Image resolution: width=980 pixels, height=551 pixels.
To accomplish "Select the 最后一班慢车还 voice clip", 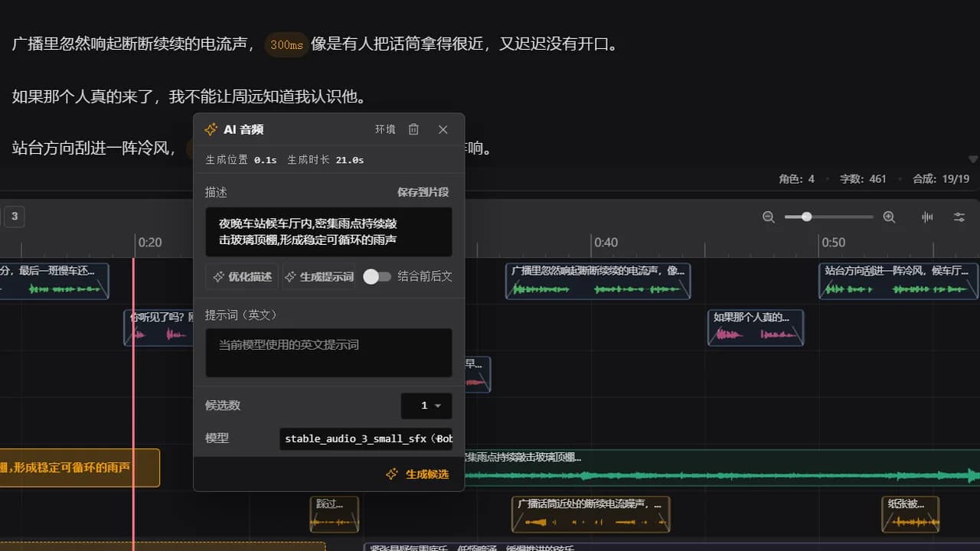I will [x=54, y=281].
